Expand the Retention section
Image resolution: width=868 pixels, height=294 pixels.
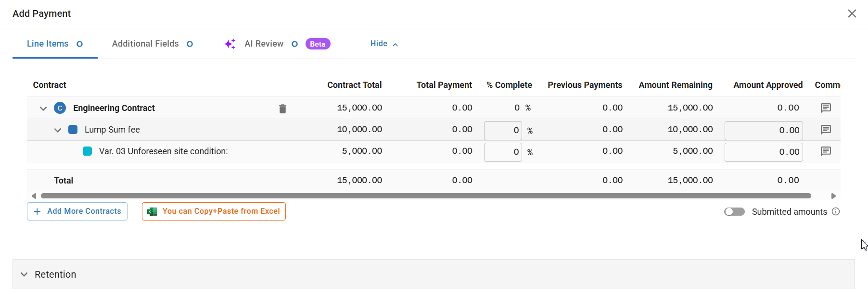(x=24, y=274)
